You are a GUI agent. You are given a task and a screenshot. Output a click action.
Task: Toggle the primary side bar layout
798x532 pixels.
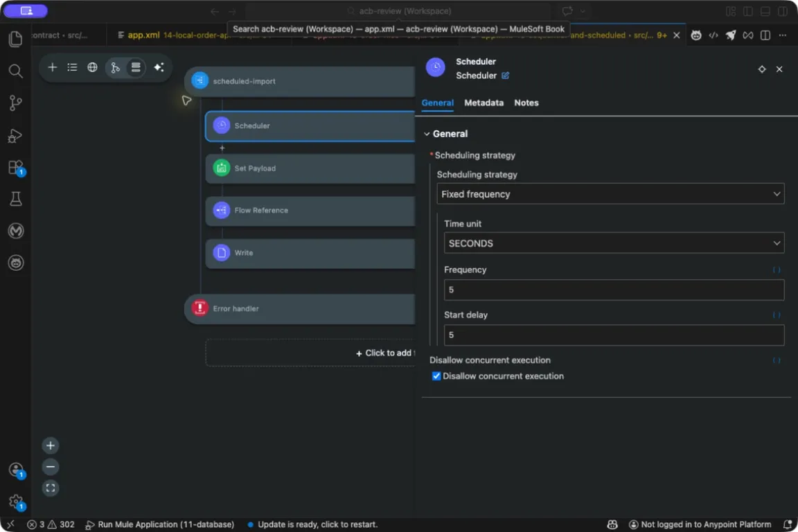point(748,11)
